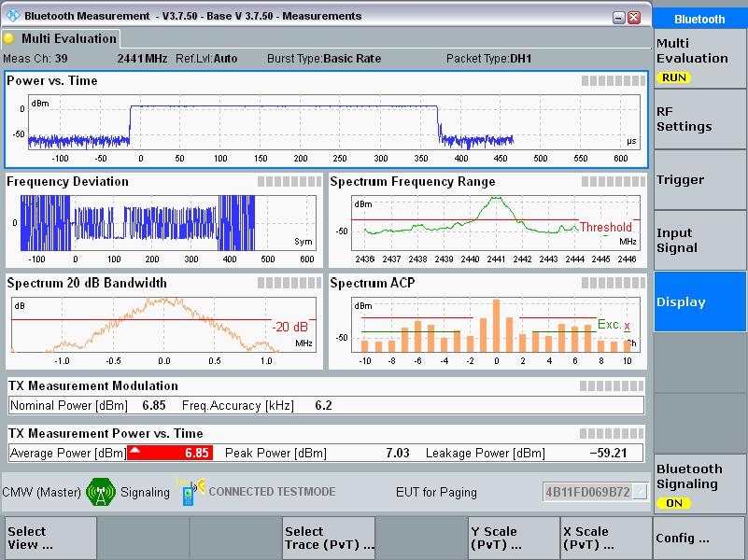This screenshot has width=748, height=560.
Task: Open Y Scale (PvT) options
Action: [x=514, y=539]
